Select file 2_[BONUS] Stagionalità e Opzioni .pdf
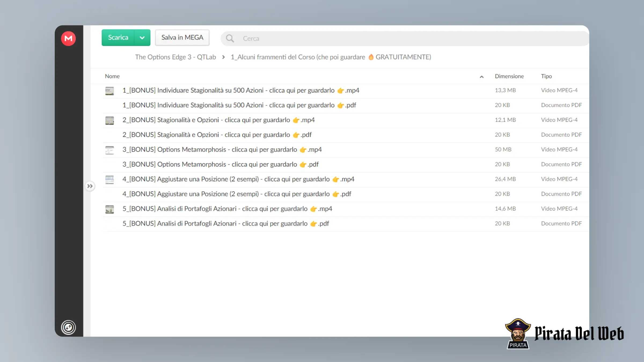The image size is (644, 362). [x=217, y=135]
